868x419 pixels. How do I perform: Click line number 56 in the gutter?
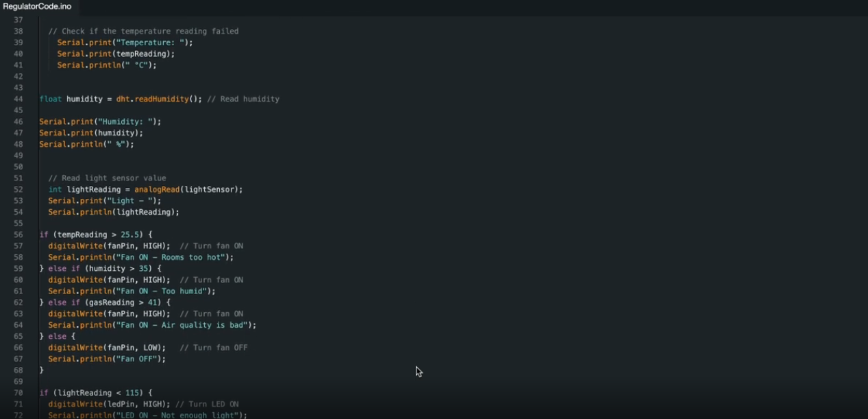click(x=18, y=235)
